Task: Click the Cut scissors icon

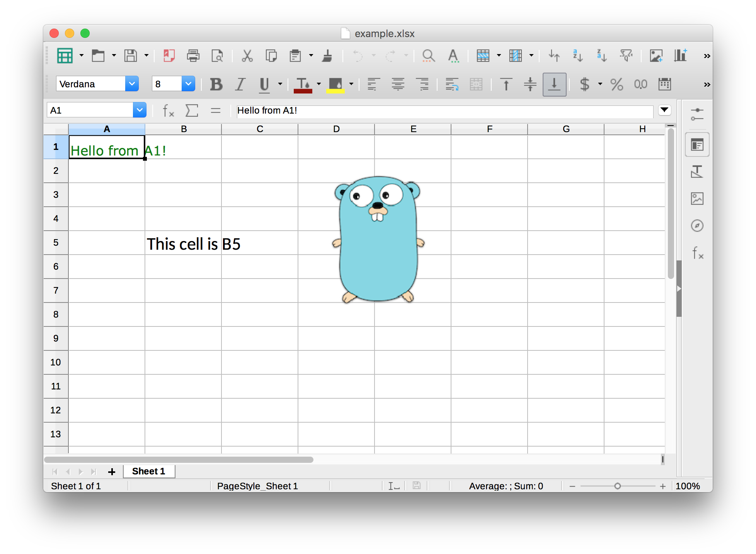Action: [x=247, y=56]
